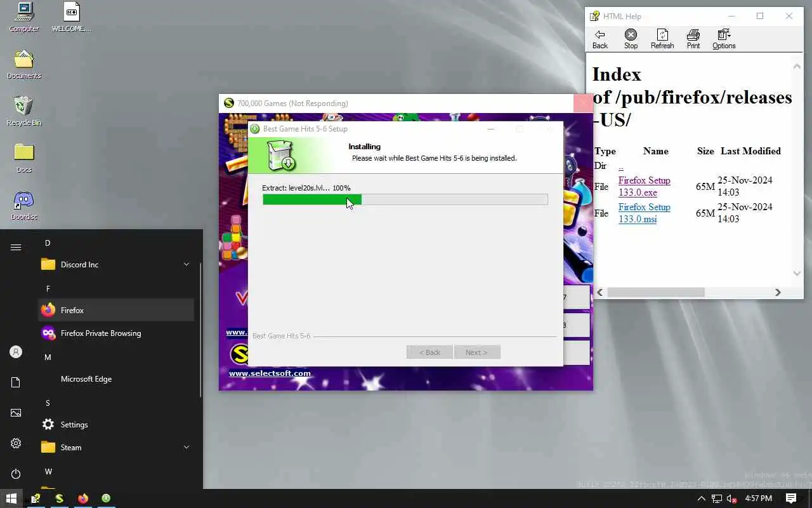Open Computer desktop icon
812x508 pixels.
pyautogui.click(x=24, y=17)
